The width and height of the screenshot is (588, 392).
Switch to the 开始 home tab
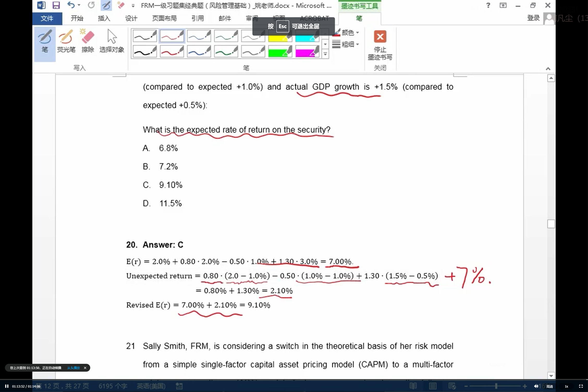pos(77,19)
